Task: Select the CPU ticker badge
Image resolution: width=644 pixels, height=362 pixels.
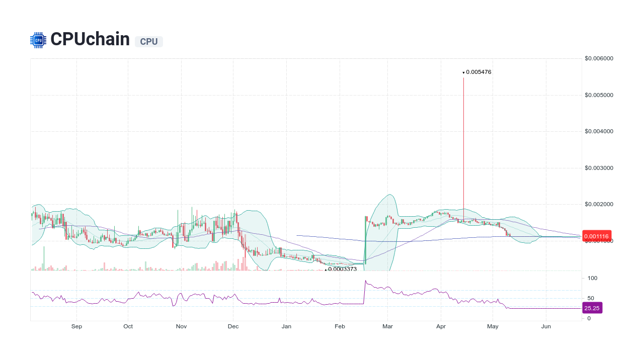Action: pos(148,42)
